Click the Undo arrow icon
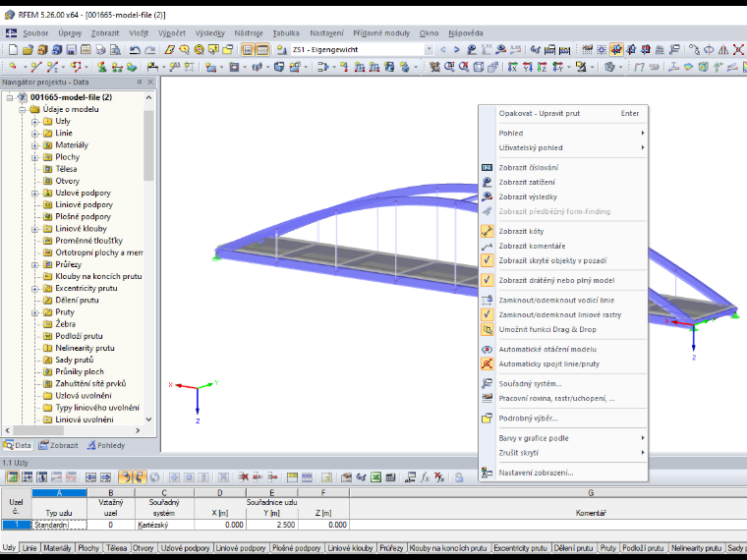Image resolution: width=747 pixels, height=560 pixels. (x=135, y=49)
